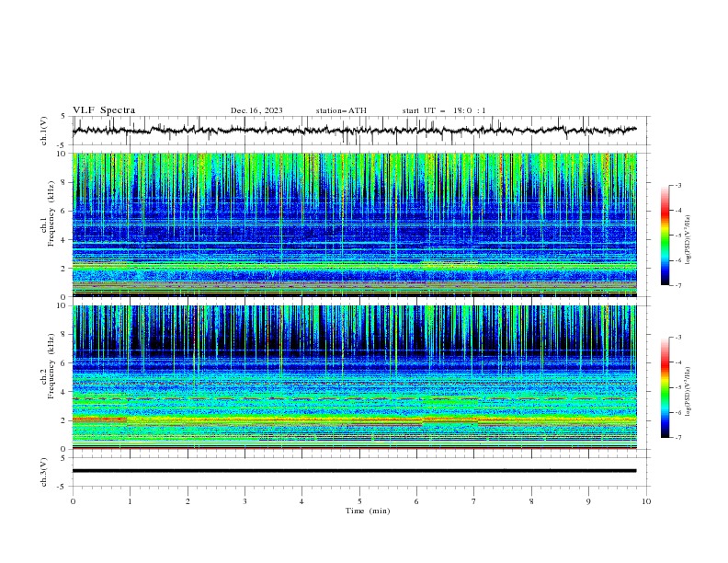728x563 pixels.
Task: Select the ch.2 "Frequency (kHz)" axis label
Action: point(51,365)
